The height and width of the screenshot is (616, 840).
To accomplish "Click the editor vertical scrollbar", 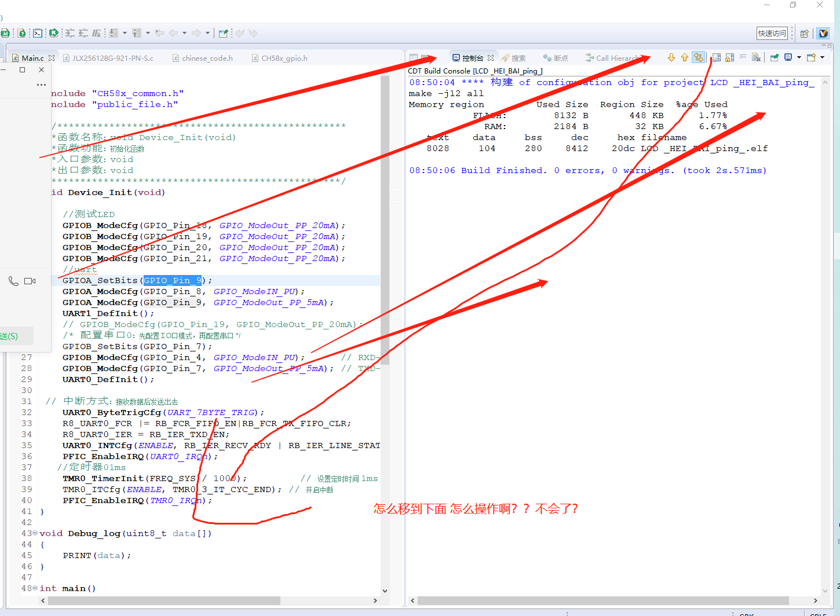I will tap(385, 220).
